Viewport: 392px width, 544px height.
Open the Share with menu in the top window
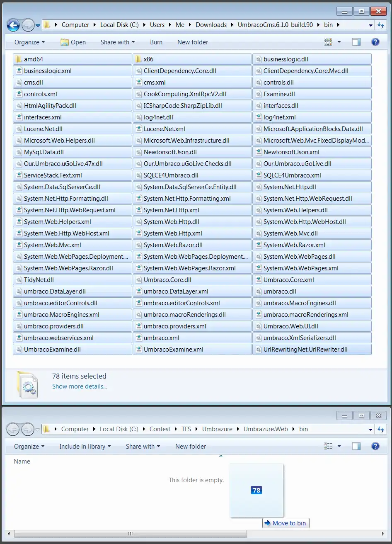click(x=118, y=42)
